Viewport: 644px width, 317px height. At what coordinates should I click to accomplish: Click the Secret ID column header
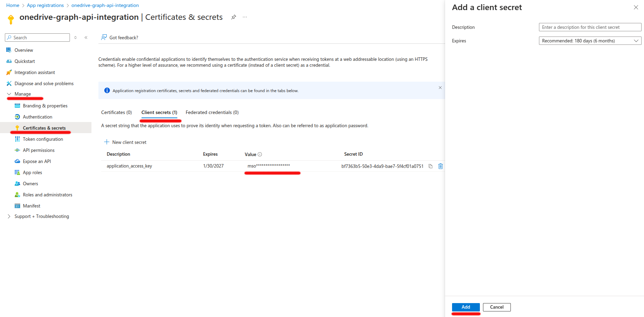353,154
